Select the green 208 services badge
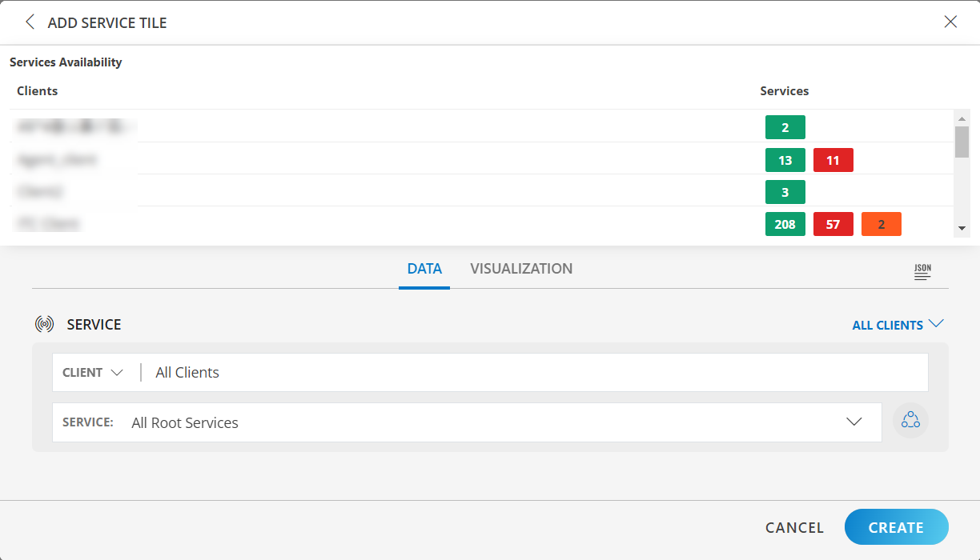Viewport: 980px width, 560px height. (785, 224)
